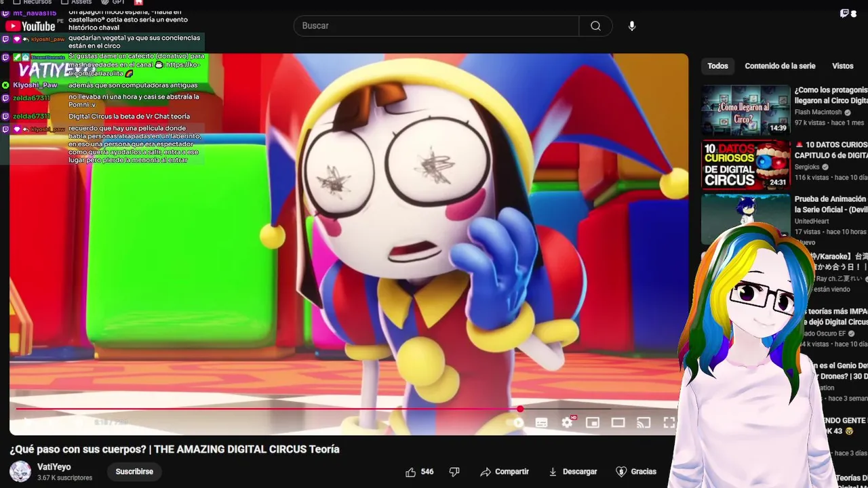This screenshot has height=488, width=868.
Task: Click chat message 'Digital Circus la beta de Vr Chat teoría'
Action: (x=129, y=117)
